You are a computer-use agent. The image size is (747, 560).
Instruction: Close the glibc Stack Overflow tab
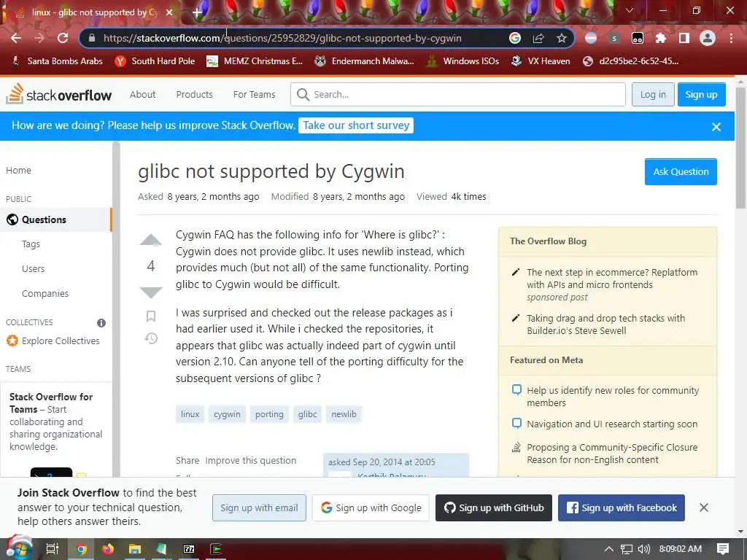tap(169, 12)
